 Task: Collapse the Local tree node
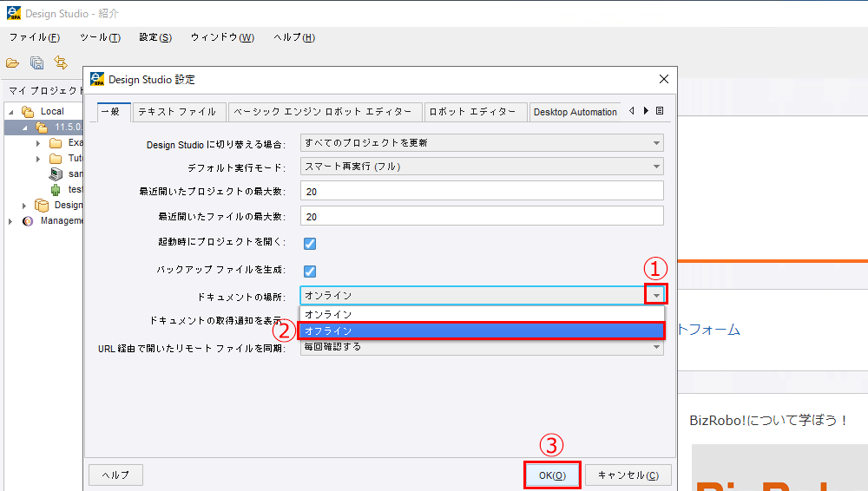tap(11, 112)
